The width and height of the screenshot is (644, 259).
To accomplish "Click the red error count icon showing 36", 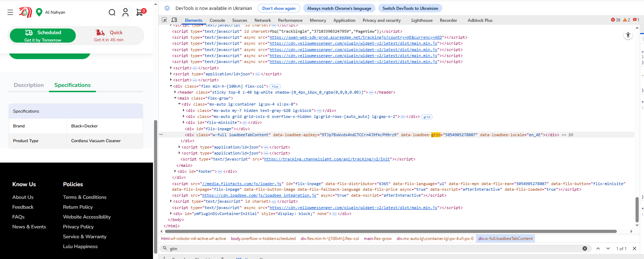I will (615, 20).
